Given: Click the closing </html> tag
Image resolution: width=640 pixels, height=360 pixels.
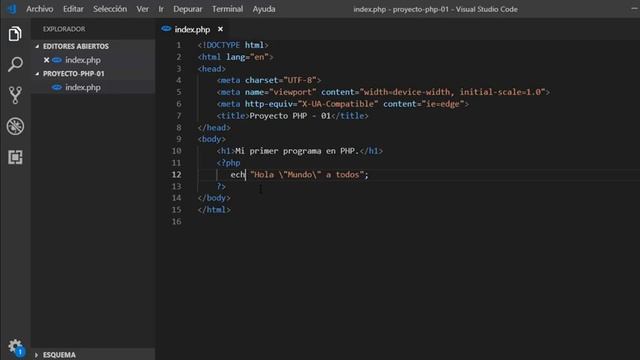Looking at the screenshot, I should (214, 209).
